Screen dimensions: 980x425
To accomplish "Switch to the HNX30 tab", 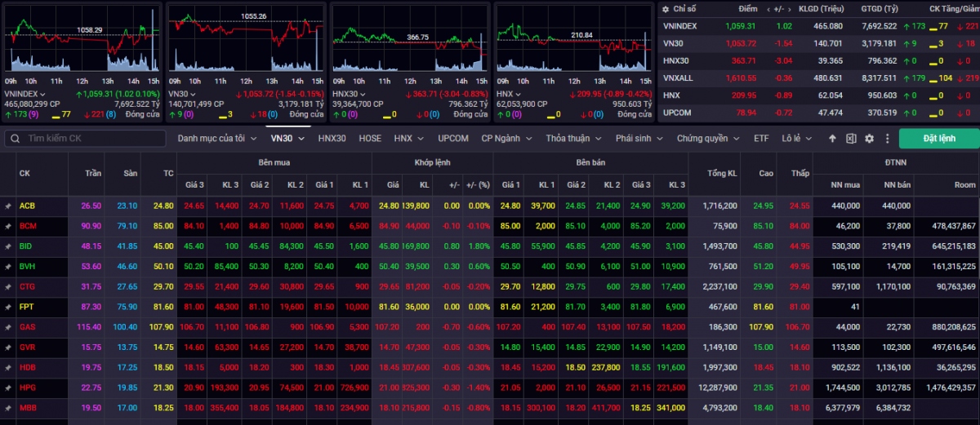I will tap(332, 139).
